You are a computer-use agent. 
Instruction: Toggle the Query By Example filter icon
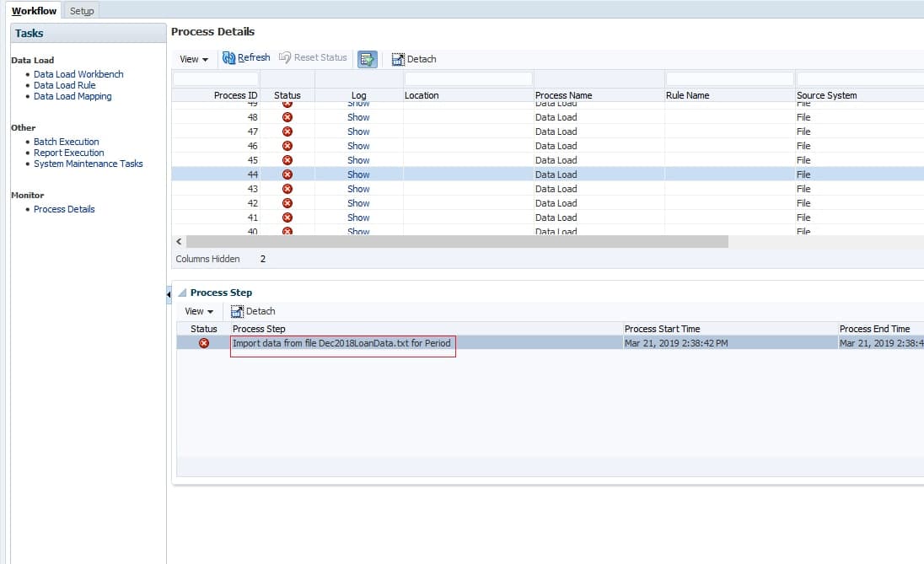pos(367,58)
